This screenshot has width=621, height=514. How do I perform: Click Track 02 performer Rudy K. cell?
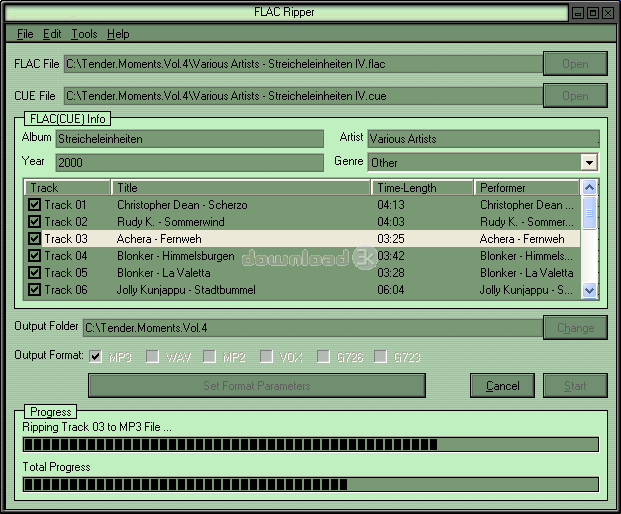click(527, 222)
